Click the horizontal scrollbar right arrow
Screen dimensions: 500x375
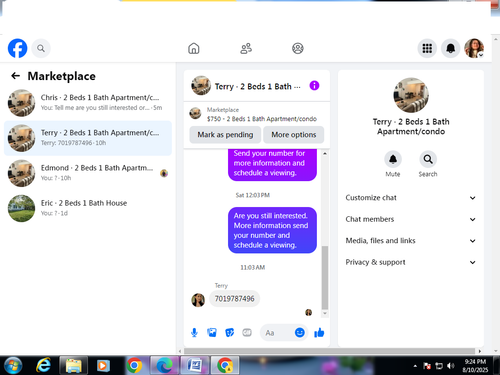tap(480, 351)
